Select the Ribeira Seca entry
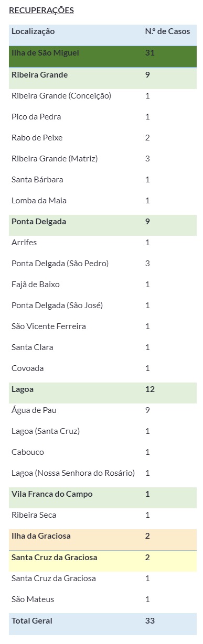 [103, 515]
